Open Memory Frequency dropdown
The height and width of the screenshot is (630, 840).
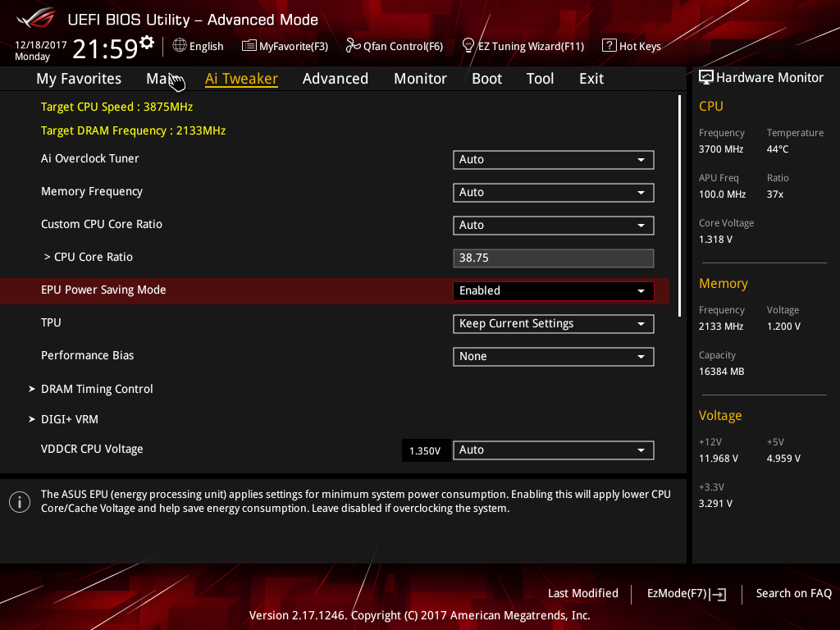tap(554, 192)
